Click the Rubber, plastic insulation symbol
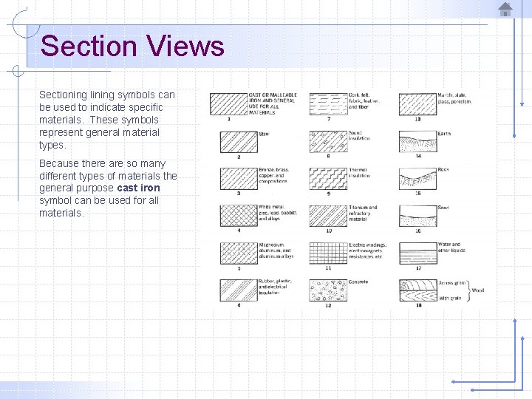532x399 pixels. [239, 290]
